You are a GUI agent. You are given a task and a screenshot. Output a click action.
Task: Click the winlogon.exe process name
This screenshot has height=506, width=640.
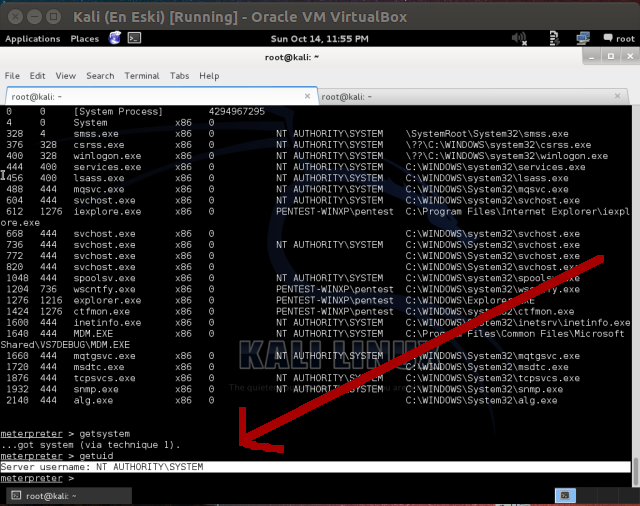coord(107,156)
